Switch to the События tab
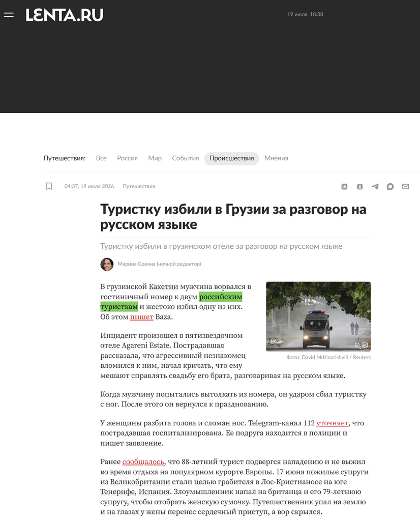 click(x=185, y=158)
